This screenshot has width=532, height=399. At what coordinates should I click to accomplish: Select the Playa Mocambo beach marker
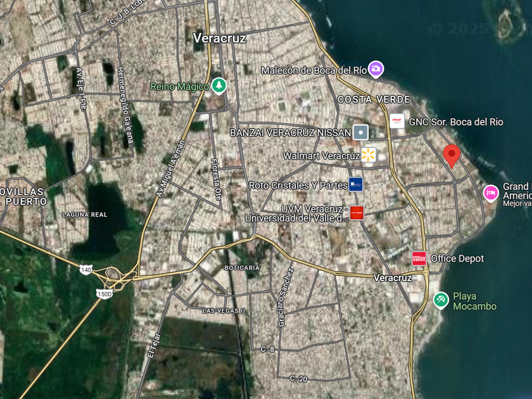click(x=441, y=300)
